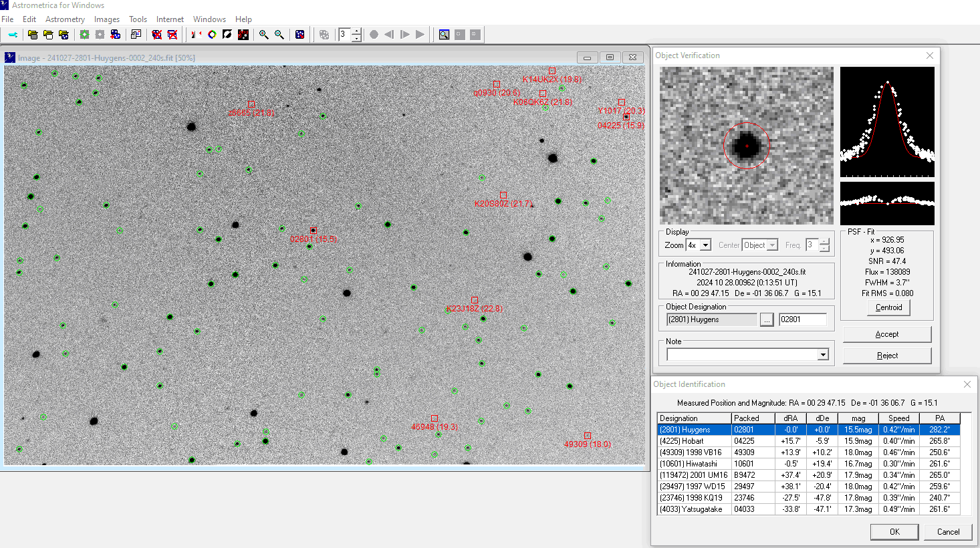Click the first red-X close image icon
This screenshot has width=980, height=548.
tap(156, 35)
